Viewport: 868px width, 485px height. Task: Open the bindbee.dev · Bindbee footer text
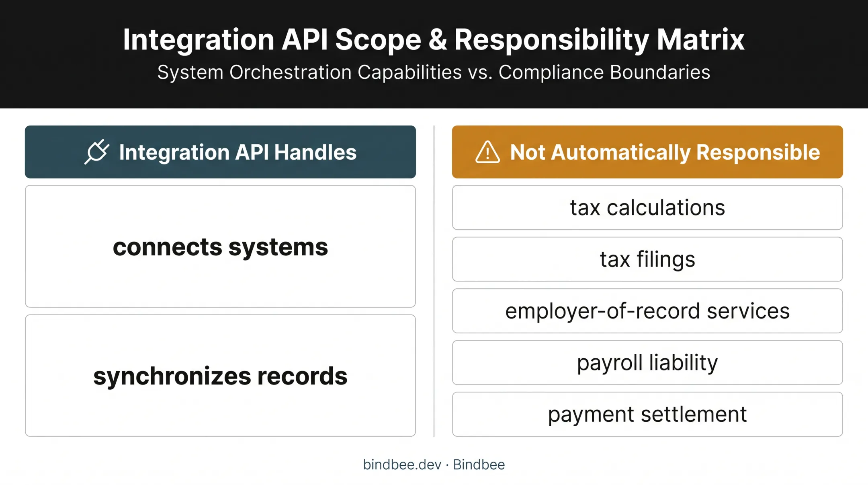434,464
